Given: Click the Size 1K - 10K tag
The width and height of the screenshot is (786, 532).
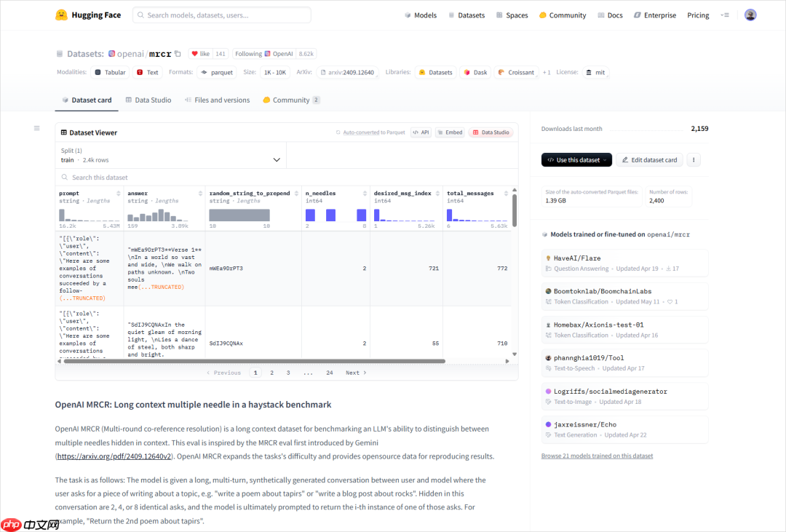Looking at the screenshot, I should point(274,72).
